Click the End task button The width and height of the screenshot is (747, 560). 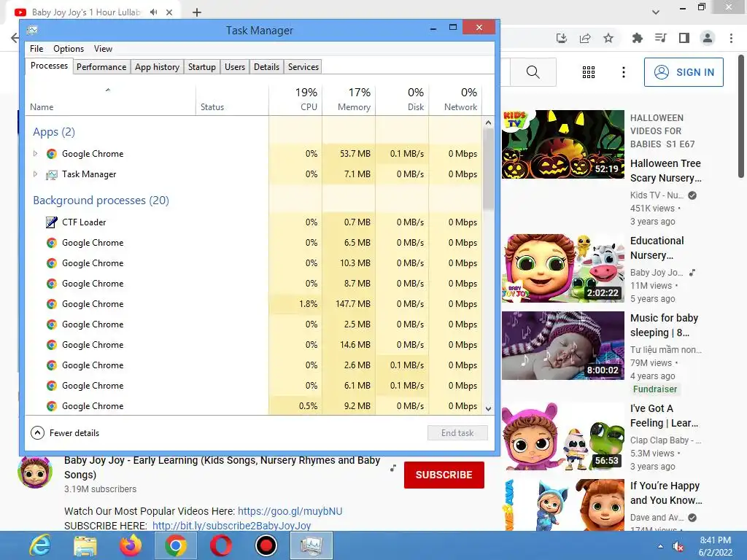click(457, 433)
